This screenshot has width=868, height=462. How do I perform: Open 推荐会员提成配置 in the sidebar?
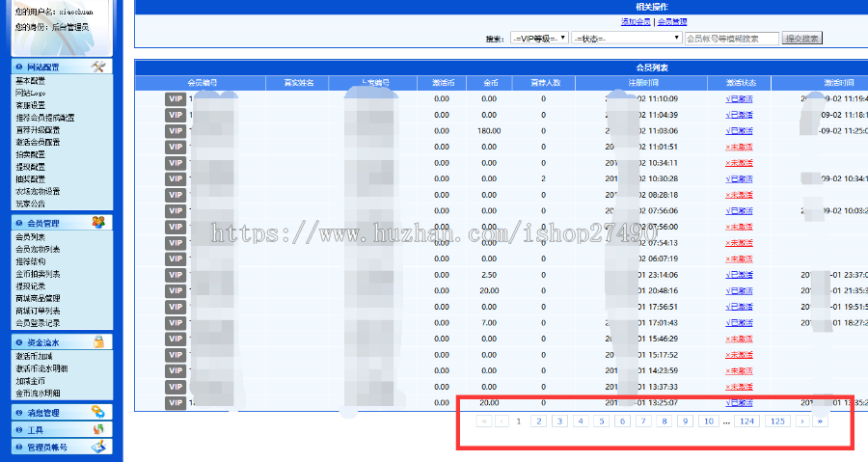[x=44, y=118]
